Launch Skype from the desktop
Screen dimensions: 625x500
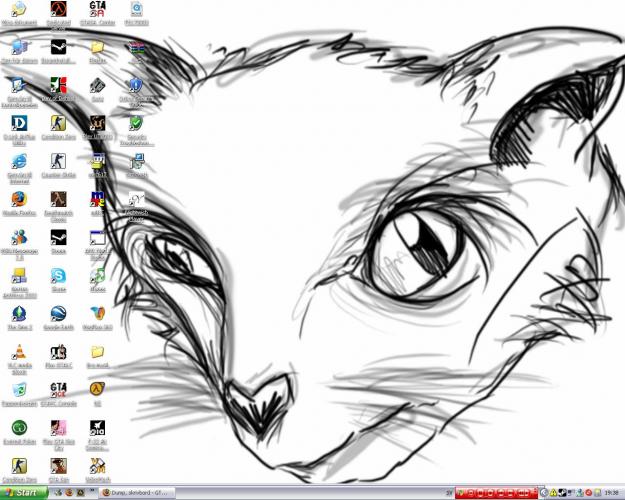[x=58, y=276]
